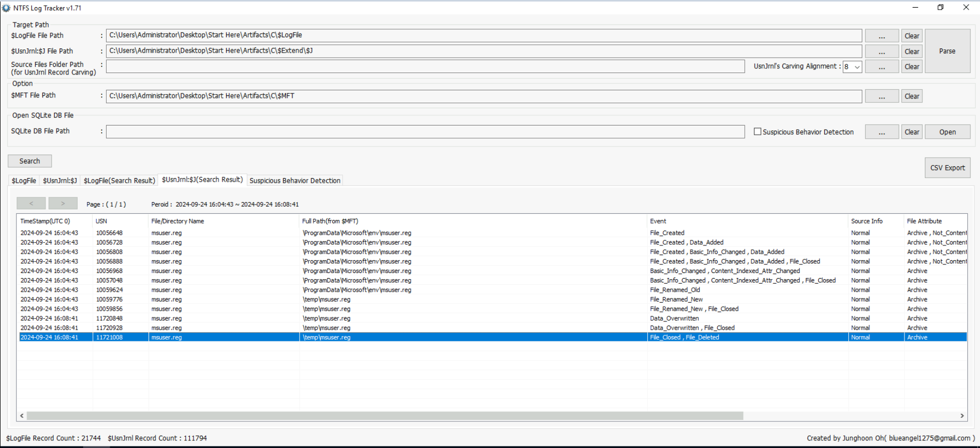Screen dimensions: 980x448
Task: Click the SQLite DB File Path field
Action: (x=425, y=132)
